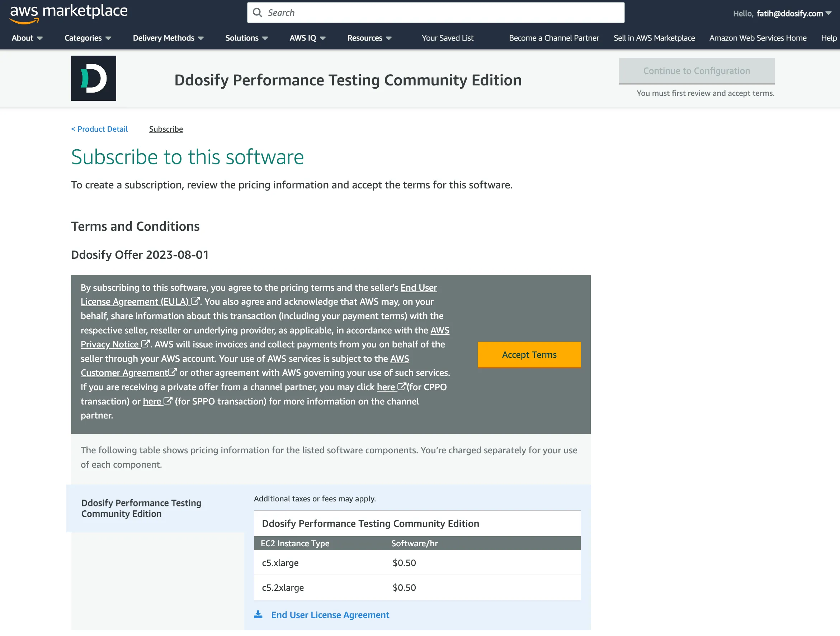Click the pricing table title row

[417, 524]
